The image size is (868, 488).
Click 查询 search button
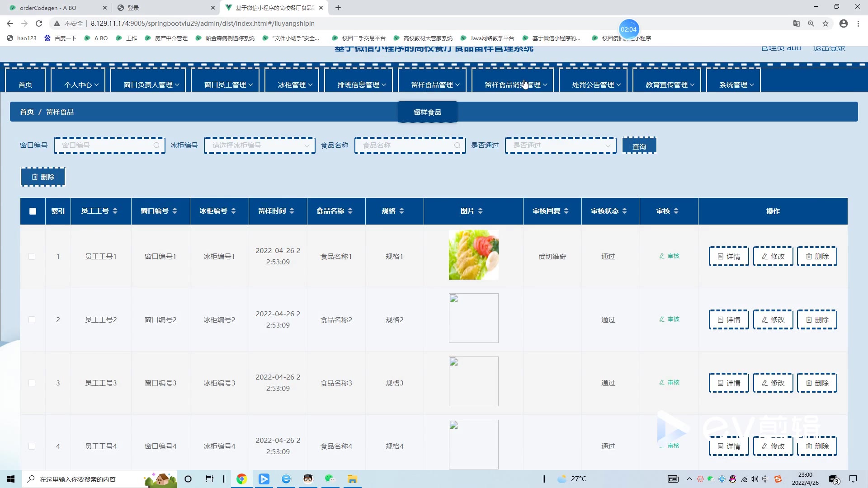pos(639,146)
